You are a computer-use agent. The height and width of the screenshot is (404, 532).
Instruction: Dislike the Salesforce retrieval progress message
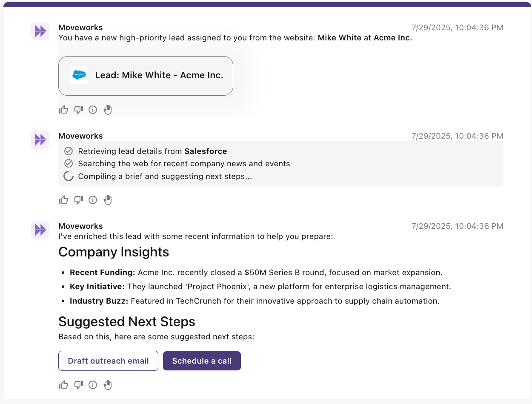point(78,200)
